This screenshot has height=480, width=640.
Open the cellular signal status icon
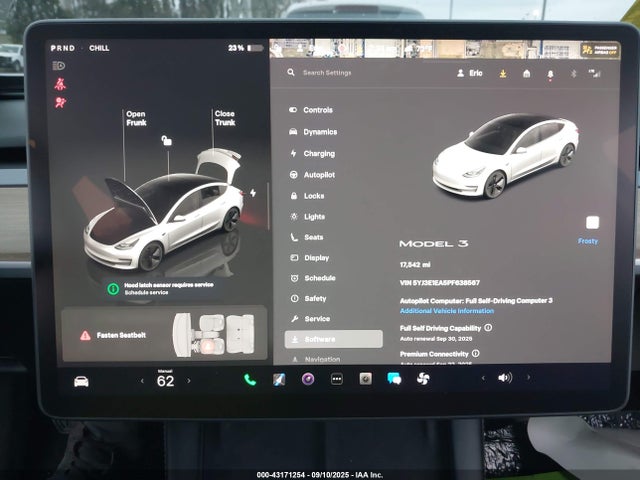[594, 73]
